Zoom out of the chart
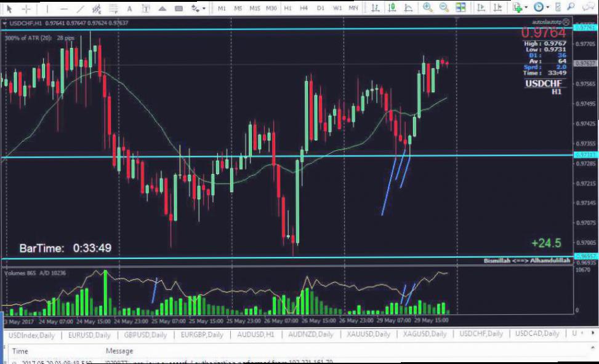 pos(444,8)
